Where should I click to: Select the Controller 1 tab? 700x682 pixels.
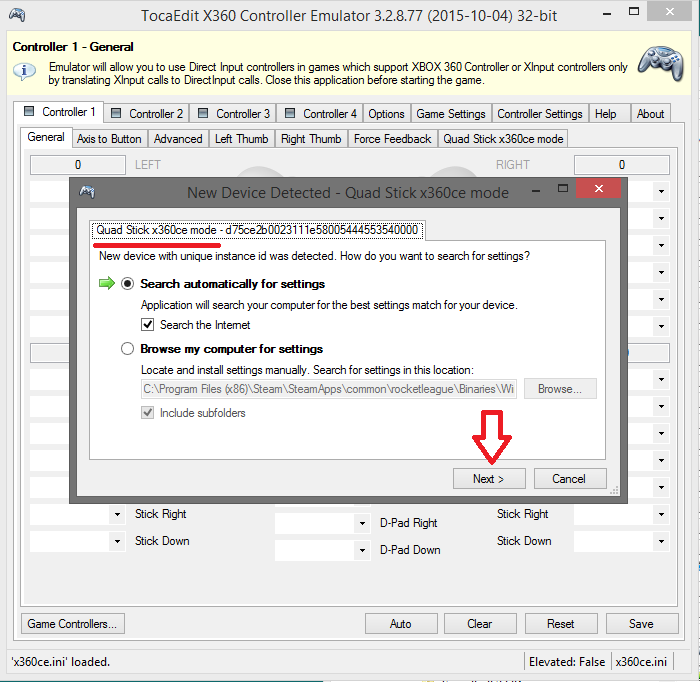point(59,112)
